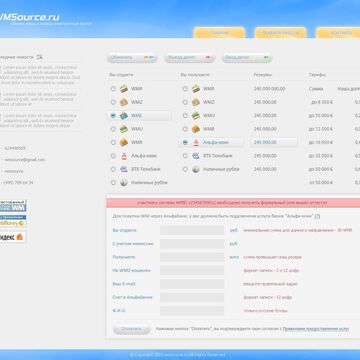360x360 pixels.
Task: Click the (495) 789 64 34 phone number
Action: (x=19, y=183)
